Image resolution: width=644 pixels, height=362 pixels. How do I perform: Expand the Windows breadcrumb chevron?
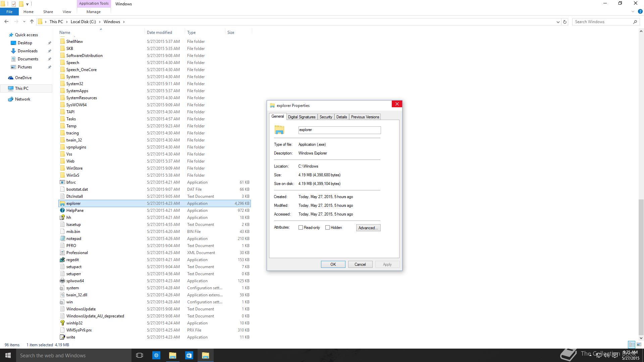(x=124, y=22)
